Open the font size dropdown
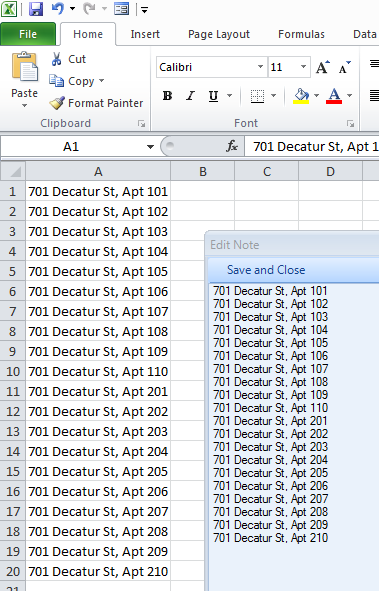Viewport: 379px width, 591px height. click(303, 67)
